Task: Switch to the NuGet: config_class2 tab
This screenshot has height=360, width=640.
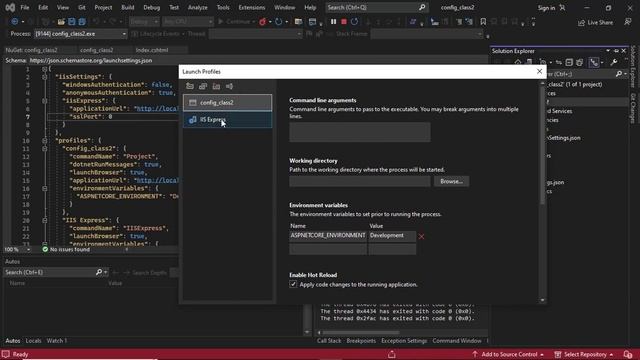Action: pos(32,50)
